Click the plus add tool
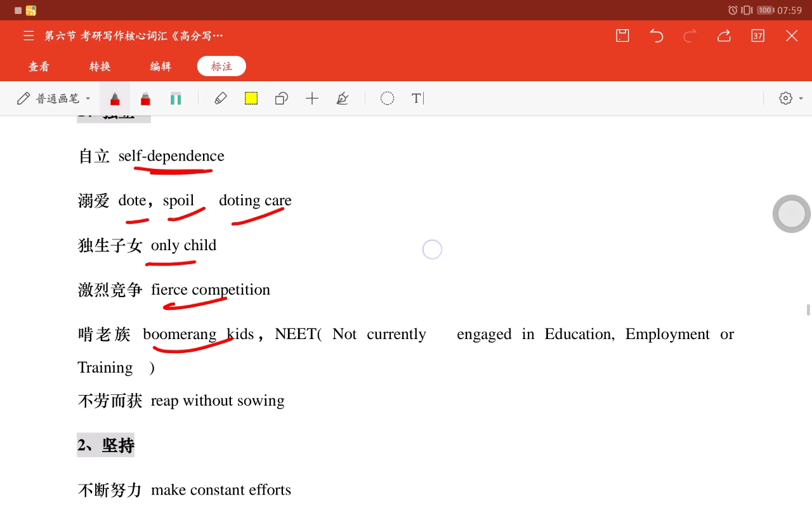Viewport: 812px width, 508px height. (x=312, y=98)
